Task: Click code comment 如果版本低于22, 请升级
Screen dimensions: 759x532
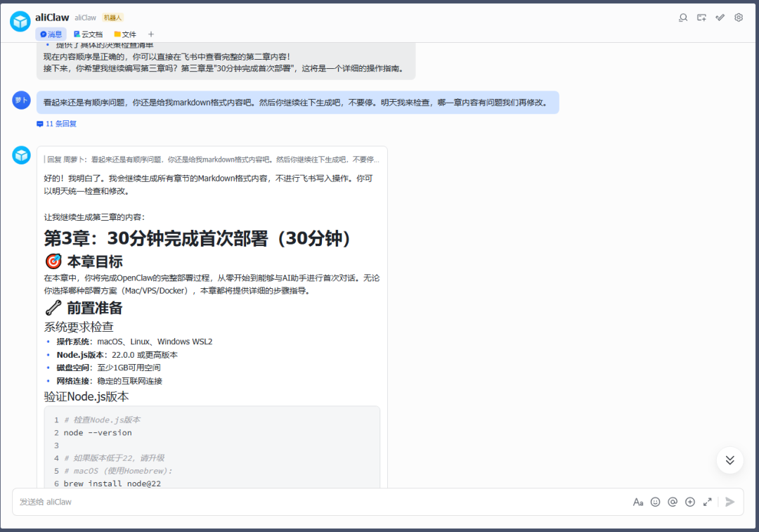Action: [x=115, y=458]
